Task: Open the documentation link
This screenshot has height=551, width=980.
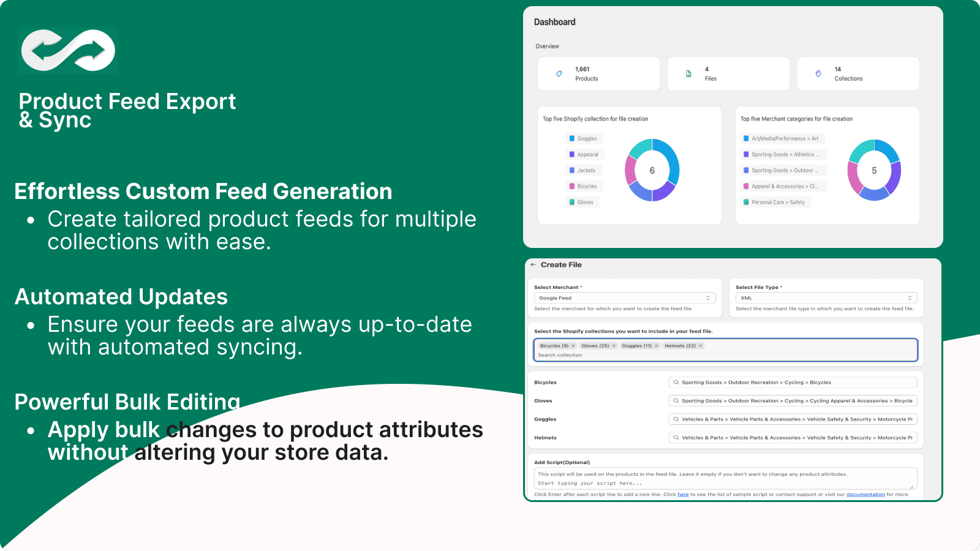Action: (x=865, y=494)
